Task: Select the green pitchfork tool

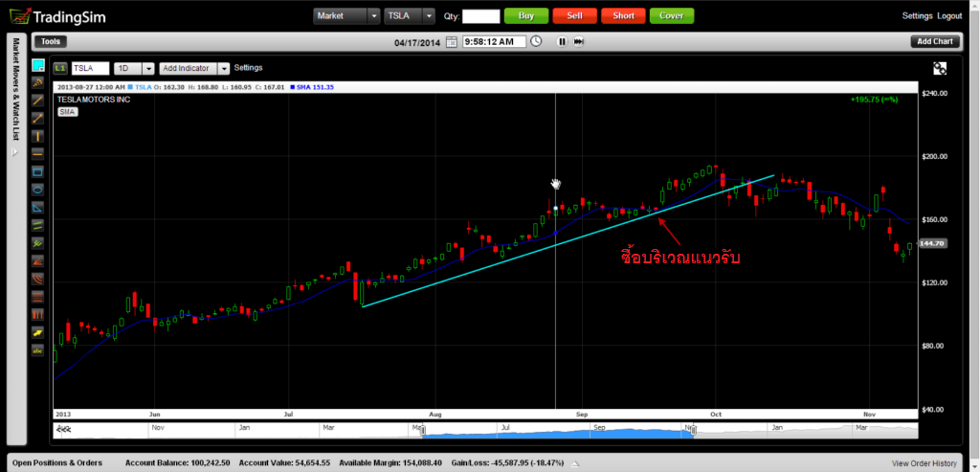Action: [x=38, y=242]
